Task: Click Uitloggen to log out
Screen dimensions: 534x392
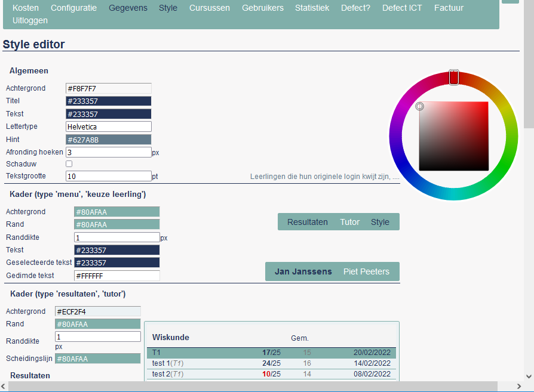Action: tap(30, 20)
